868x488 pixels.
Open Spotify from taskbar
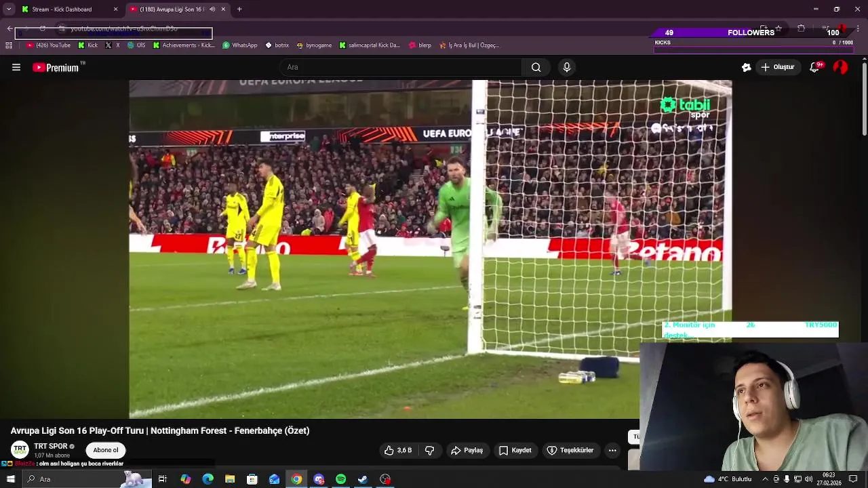click(x=340, y=479)
